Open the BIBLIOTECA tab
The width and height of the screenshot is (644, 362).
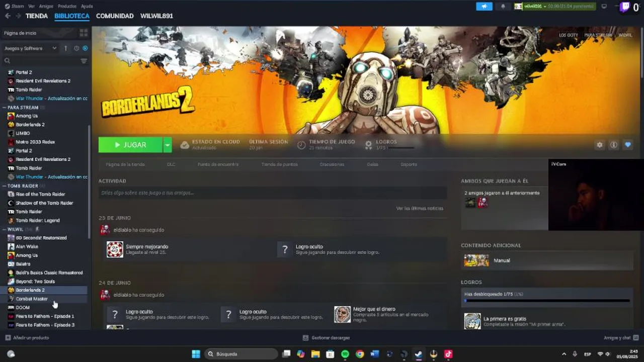click(72, 16)
